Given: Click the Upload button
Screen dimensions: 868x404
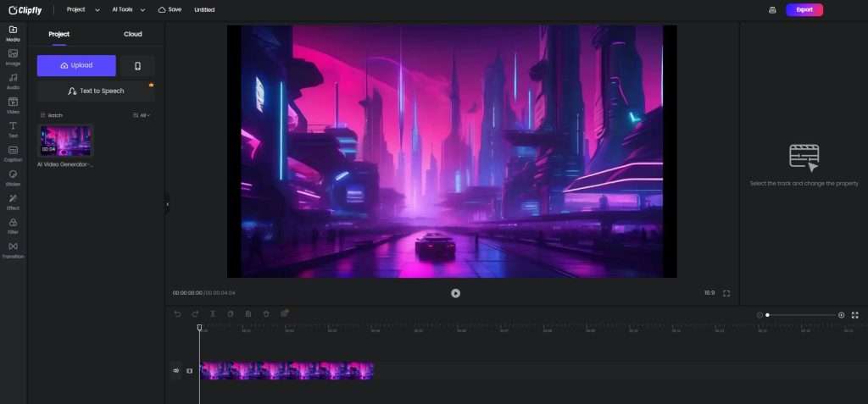Looking at the screenshot, I should coord(76,66).
